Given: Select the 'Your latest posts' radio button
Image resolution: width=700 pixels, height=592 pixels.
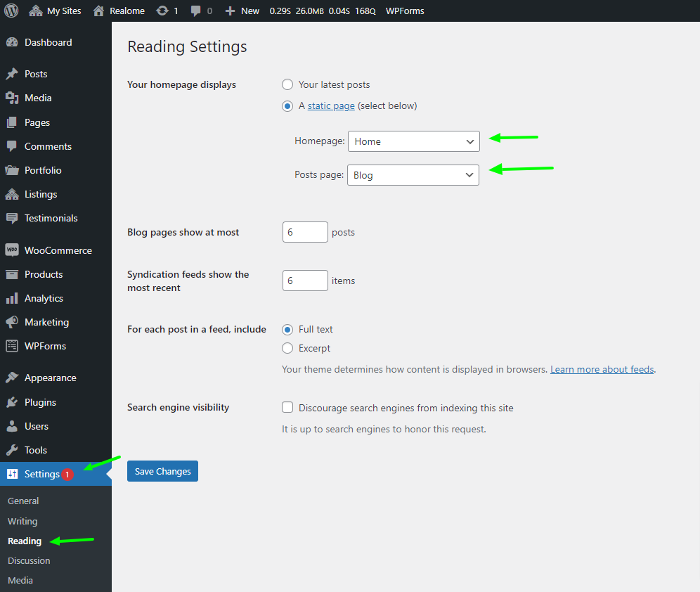Looking at the screenshot, I should click(x=287, y=84).
